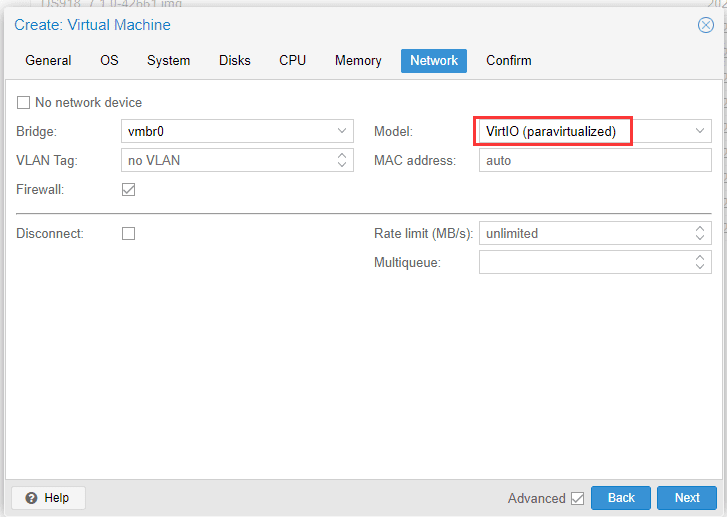The image size is (727, 517).
Task: Open the Model VirtIO dropdown arrow
Action: 700,131
